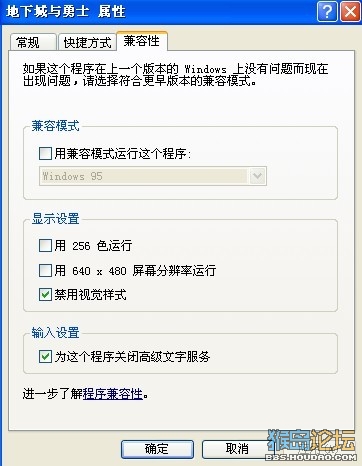This screenshot has width=362, height=466.
Task: Open the 快捷方式 tab
Action: pyautogui.click(x=87, y=42)
